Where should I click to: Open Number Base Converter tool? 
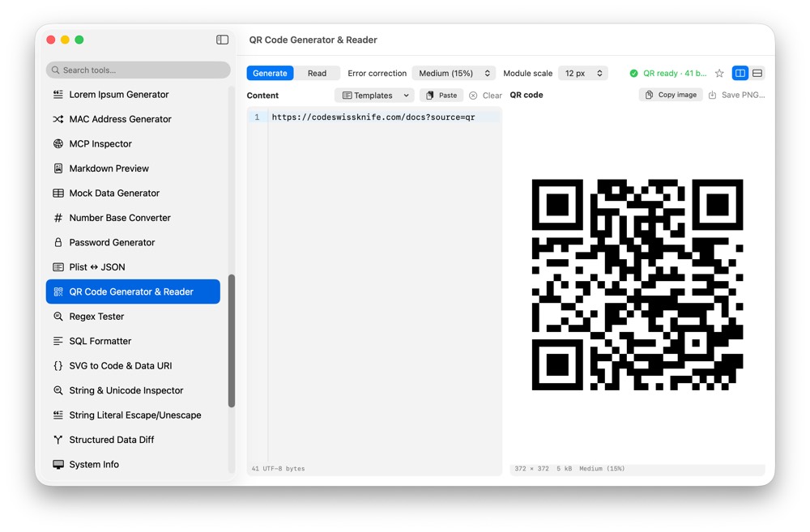[x=134, y=218]
